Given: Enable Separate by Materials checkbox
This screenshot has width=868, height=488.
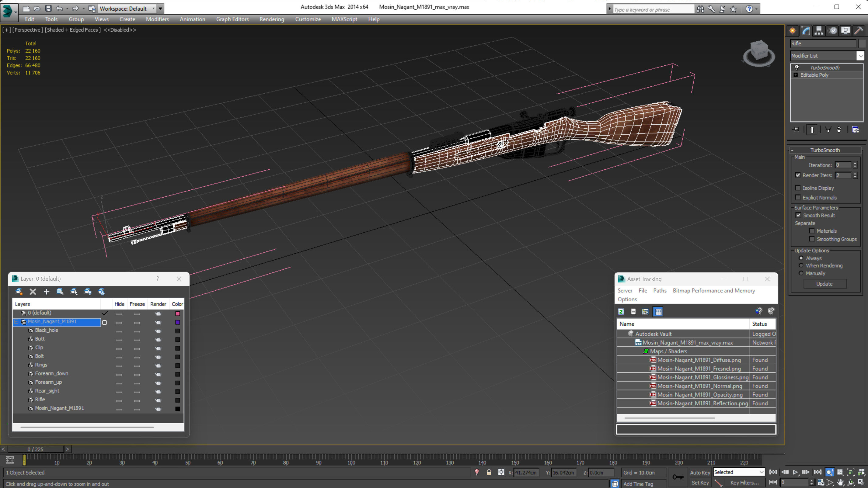Looking at the screenshot, I should pyautogui.click(x=812, y=231).
